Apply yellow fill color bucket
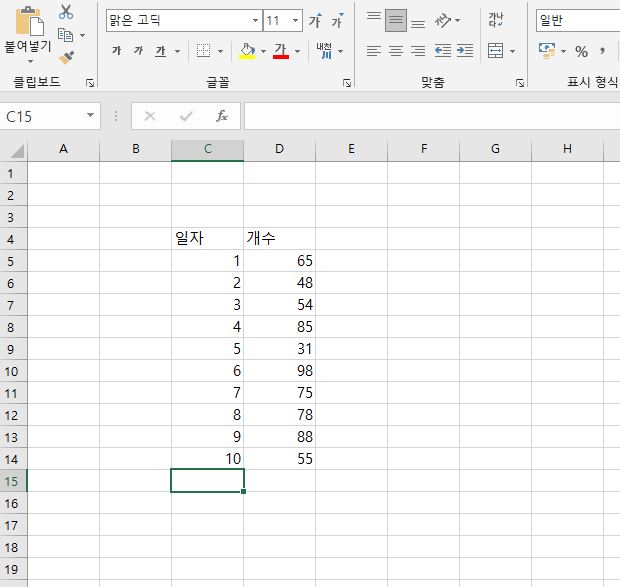Image resolution: width=620 pixels, height=587 pixels. [x=248, y=51]
